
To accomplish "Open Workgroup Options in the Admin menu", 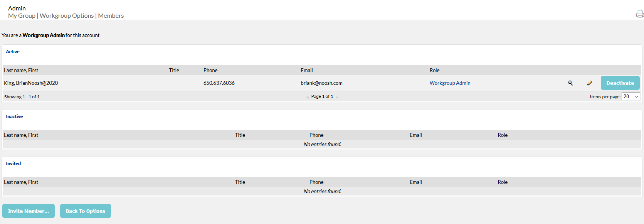I will [x=67, y=16].
